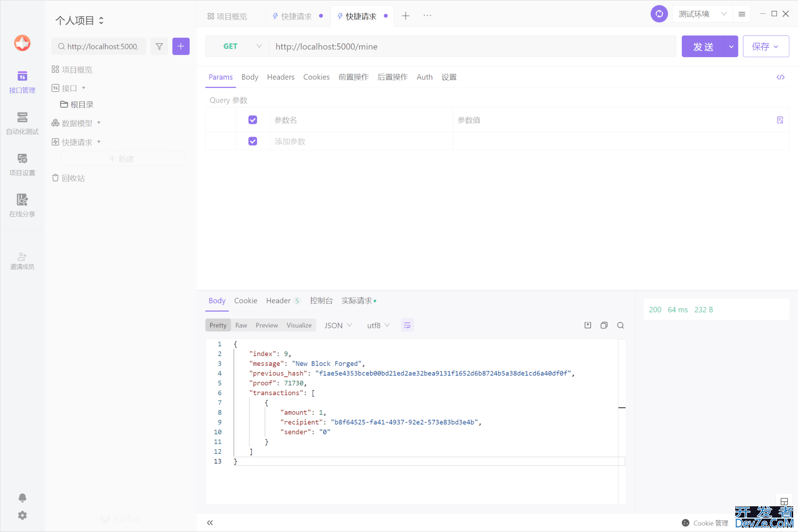Open the 发送 split-button arrow
This screenshot has height=532, width=798.
point(731,46)
